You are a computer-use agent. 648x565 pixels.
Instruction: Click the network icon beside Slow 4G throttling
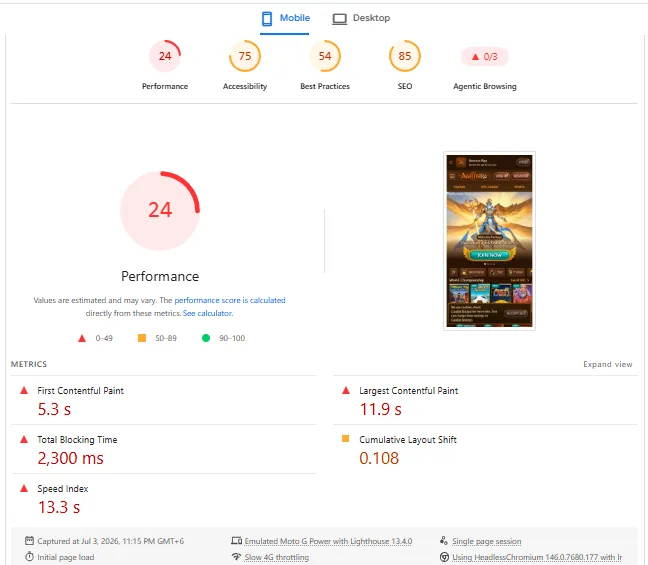pos(236,557)
